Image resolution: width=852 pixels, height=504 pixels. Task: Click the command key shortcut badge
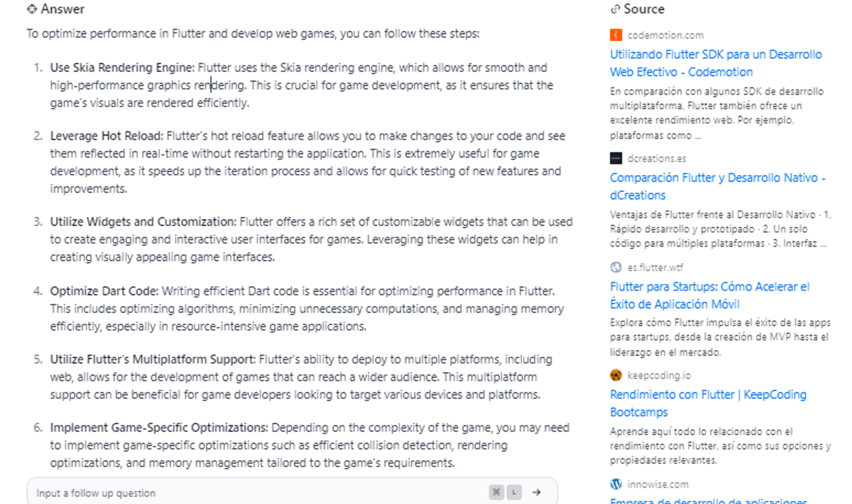[x=496, y=492]
